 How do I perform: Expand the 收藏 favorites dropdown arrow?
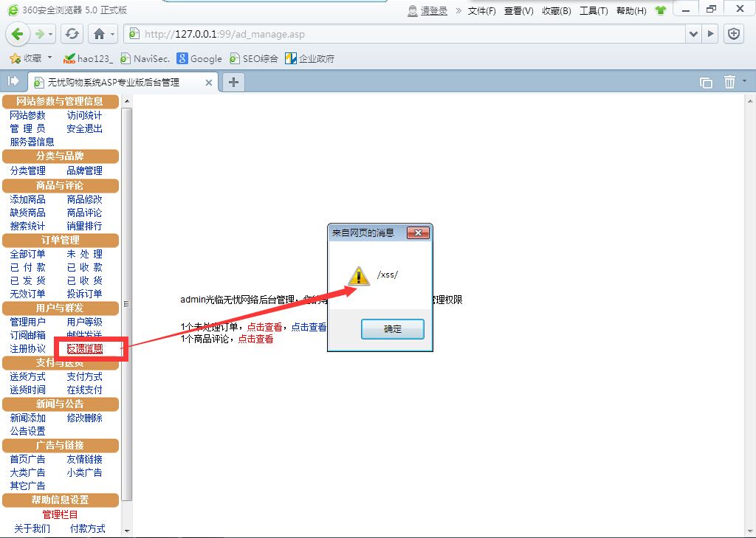[x=49, y=58]
